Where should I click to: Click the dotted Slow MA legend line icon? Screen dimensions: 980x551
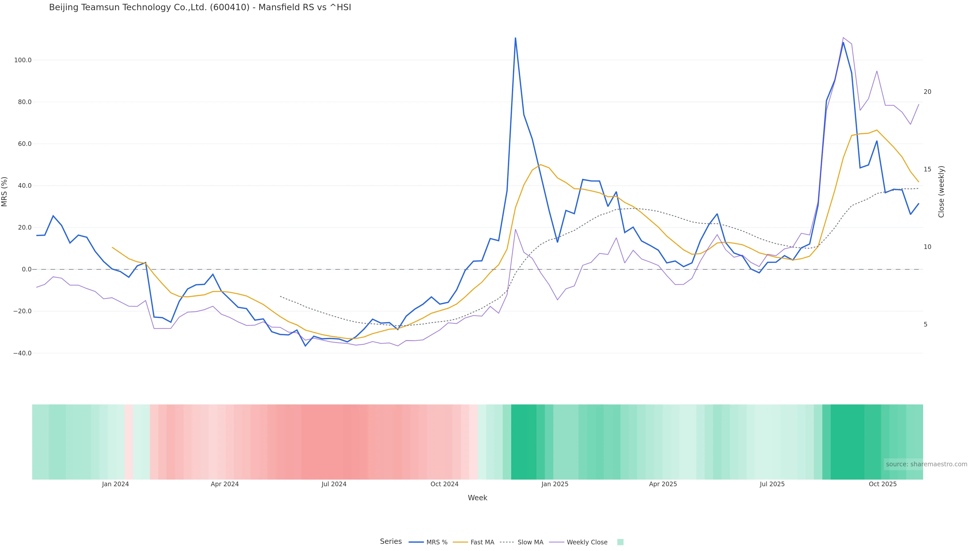507,542
